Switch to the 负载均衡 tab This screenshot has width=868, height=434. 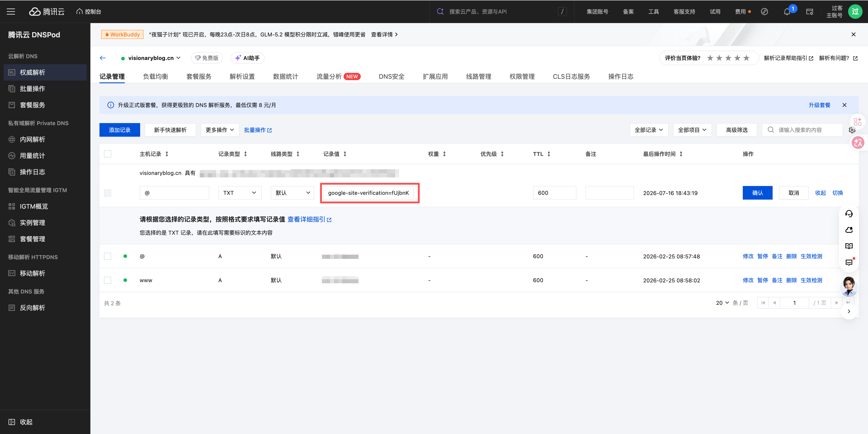155,76
